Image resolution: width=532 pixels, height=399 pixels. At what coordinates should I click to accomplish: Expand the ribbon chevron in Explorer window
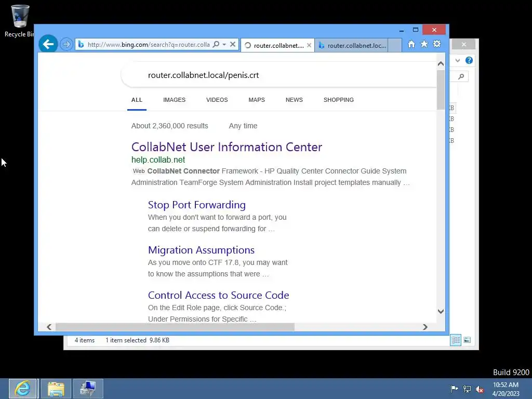click(x=458, y=60)
